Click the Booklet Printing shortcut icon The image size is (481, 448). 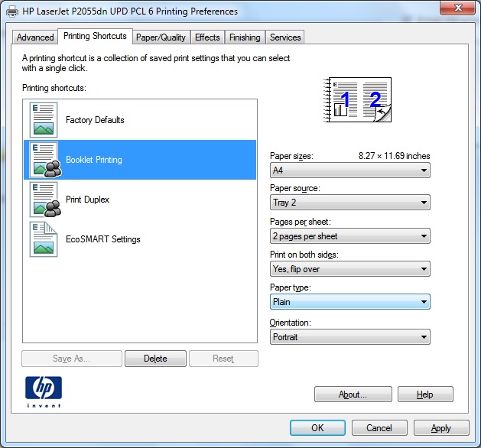(x=45, y=160)
